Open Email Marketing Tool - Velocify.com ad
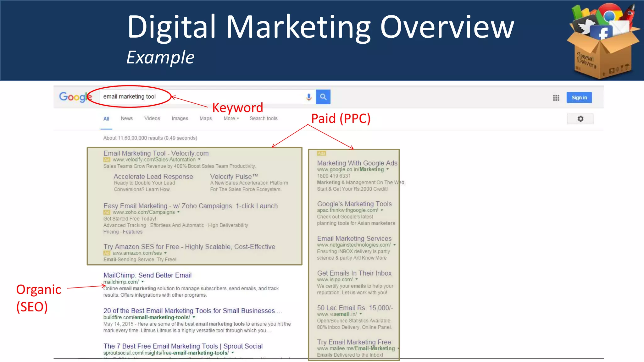The height and width of the screenshot is (362, 644). tap(156, 153)
